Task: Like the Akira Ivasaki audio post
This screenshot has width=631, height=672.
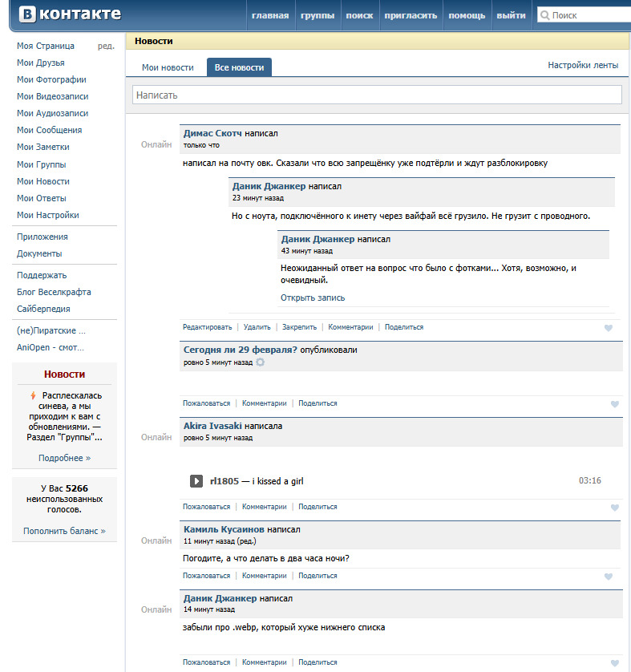Action: tap(614, 508)
